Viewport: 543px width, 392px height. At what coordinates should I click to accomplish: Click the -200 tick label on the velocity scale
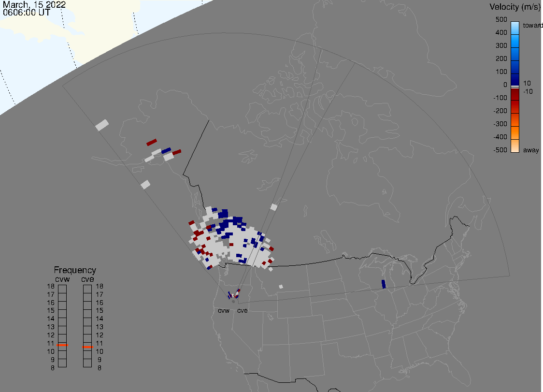pyautogui.click(x=500, y=111)
